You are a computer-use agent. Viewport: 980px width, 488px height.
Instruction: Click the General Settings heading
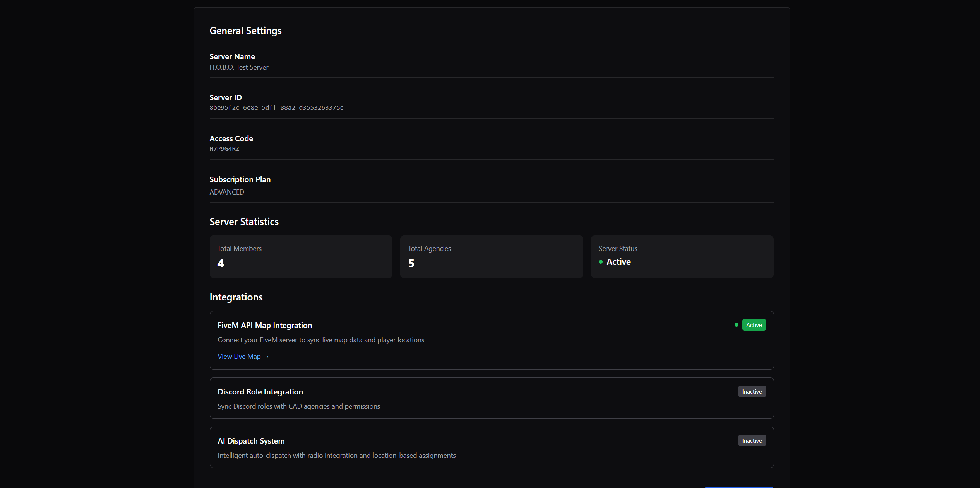245,31
